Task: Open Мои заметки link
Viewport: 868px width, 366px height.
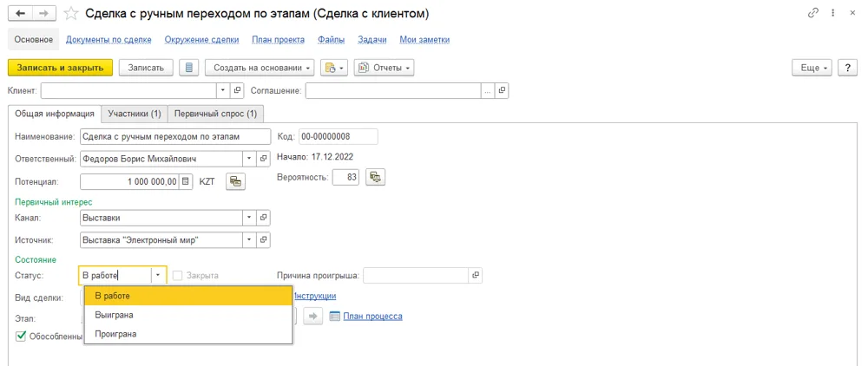Action: 424,40
